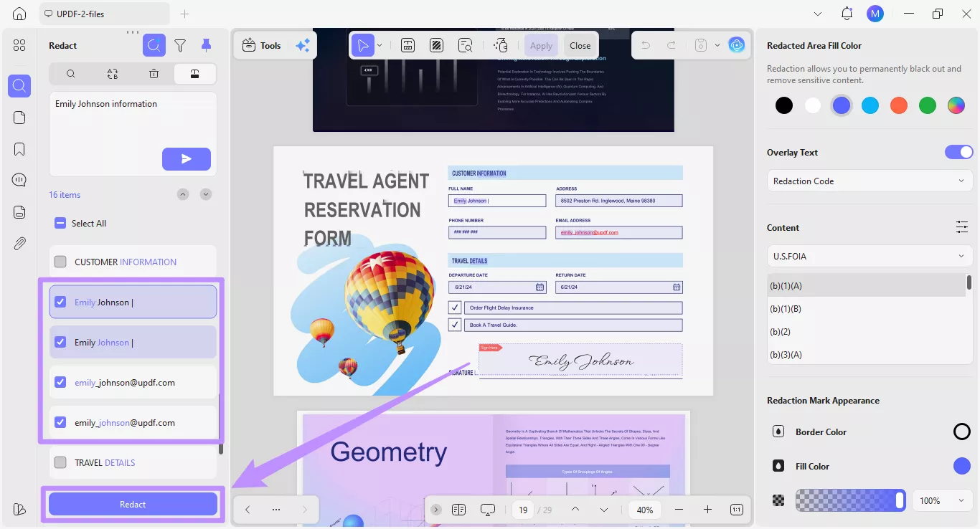Open the notifications bell

click(847, 14)
